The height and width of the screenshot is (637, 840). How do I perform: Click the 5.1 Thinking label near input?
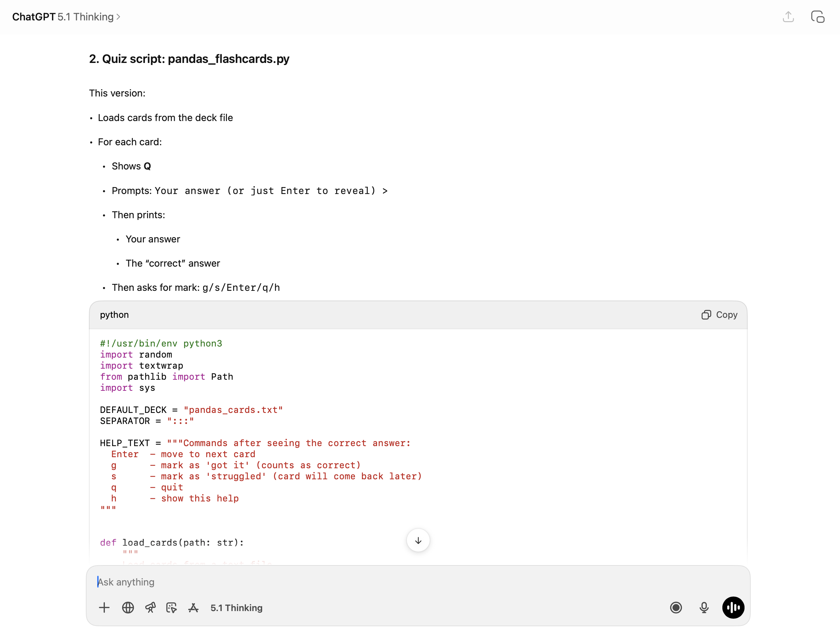pyautogui.click(x=236, y=608)
